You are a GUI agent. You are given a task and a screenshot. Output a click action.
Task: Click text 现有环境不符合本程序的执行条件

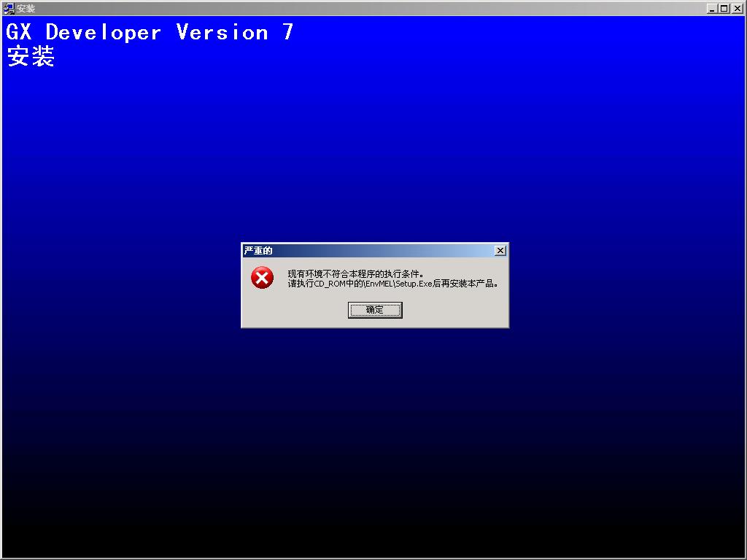pos(355,274)
